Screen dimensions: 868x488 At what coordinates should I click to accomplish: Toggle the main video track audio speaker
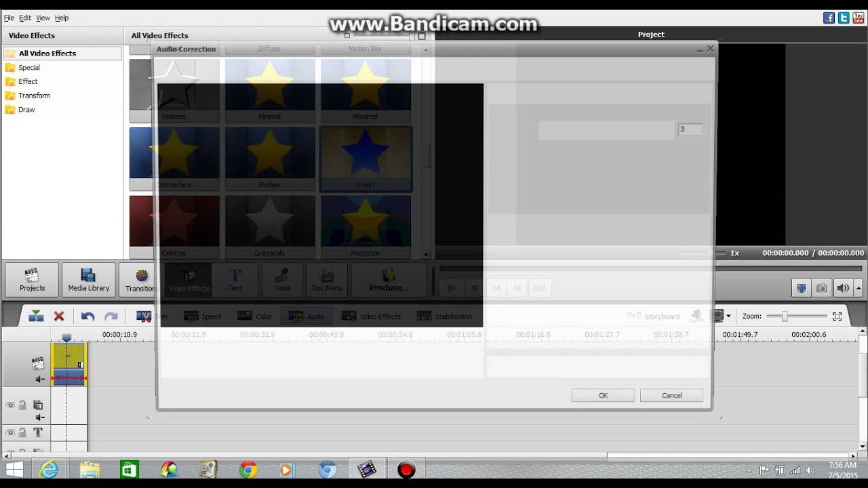40,380
